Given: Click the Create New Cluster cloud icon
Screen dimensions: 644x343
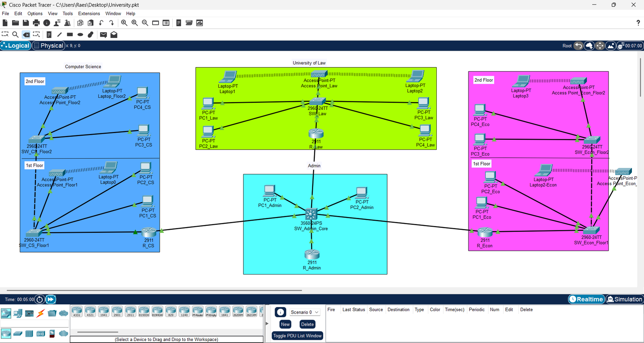Looking at the screenshot, I should pos(589,45).
